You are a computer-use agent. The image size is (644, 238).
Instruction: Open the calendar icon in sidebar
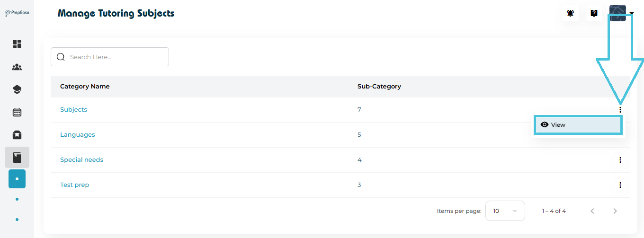(x=17, y=112)
